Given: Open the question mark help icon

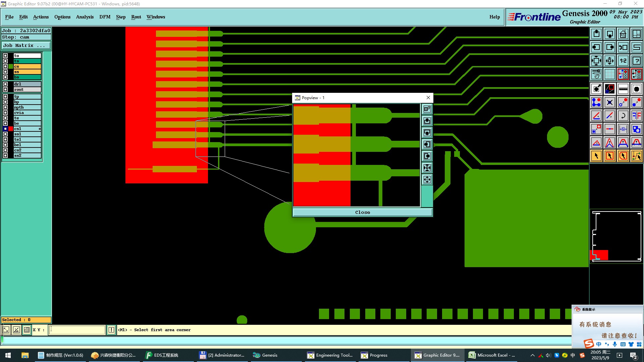Looking at the screenshot, I should [636, 61].
